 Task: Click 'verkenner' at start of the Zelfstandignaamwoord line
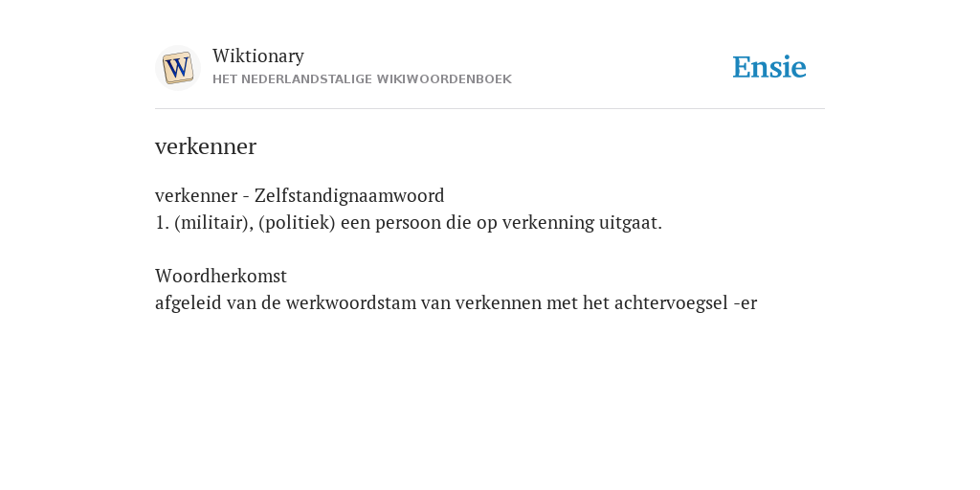(x=197, y=195)
